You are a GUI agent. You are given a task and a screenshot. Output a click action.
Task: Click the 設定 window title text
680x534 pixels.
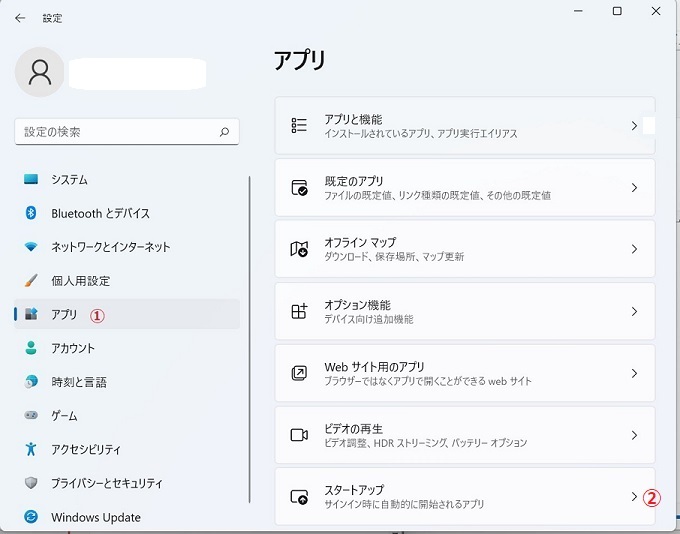click(x=52, y=18)
